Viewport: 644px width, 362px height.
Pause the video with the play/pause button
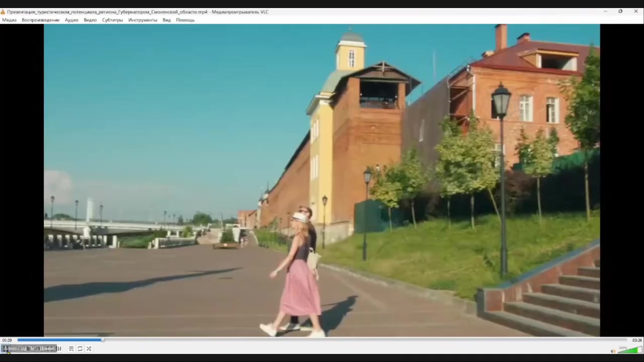[7, 349]
